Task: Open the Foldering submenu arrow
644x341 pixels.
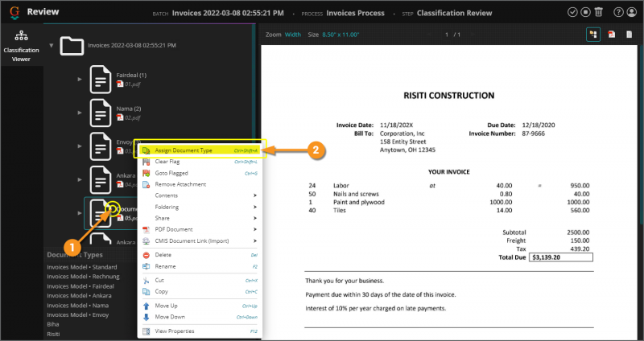Action: coord(255,207)
